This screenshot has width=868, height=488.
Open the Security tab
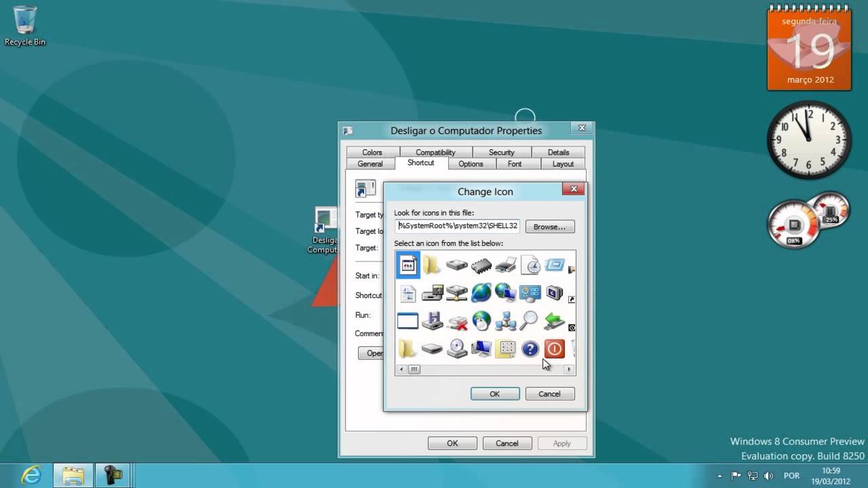[x=501, y=152]
